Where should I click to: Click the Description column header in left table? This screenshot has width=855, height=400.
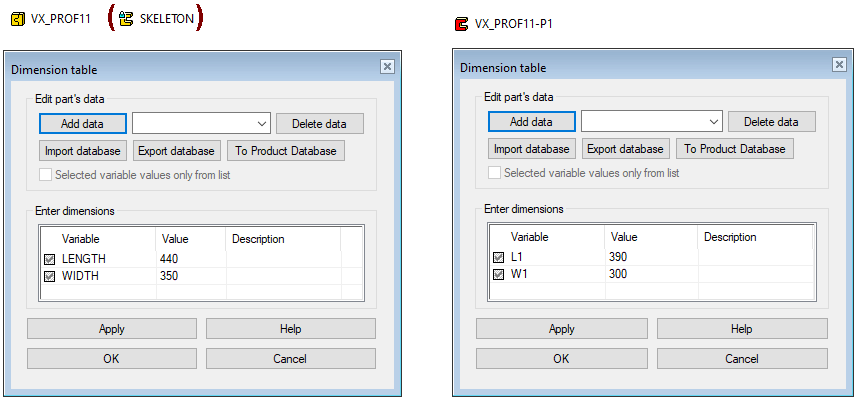pos(258,239)
